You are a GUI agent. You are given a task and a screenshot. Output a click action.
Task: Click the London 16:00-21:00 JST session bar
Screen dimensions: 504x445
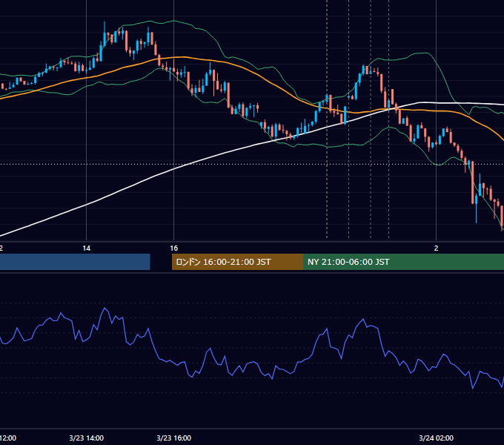(x=237, y=262)
